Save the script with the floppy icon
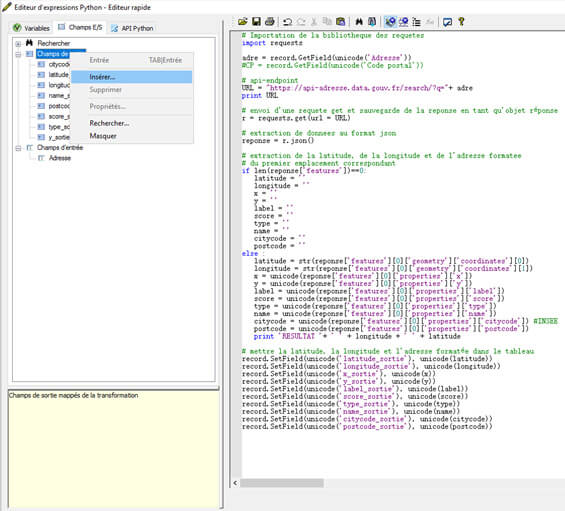The image size is (565, 511). [x=256, y=22]
